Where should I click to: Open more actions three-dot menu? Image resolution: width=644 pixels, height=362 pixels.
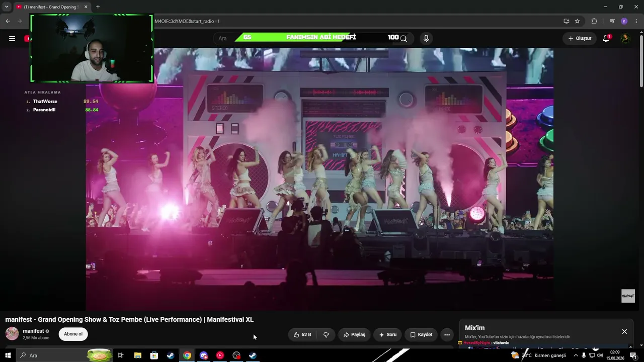click(447, 335)
